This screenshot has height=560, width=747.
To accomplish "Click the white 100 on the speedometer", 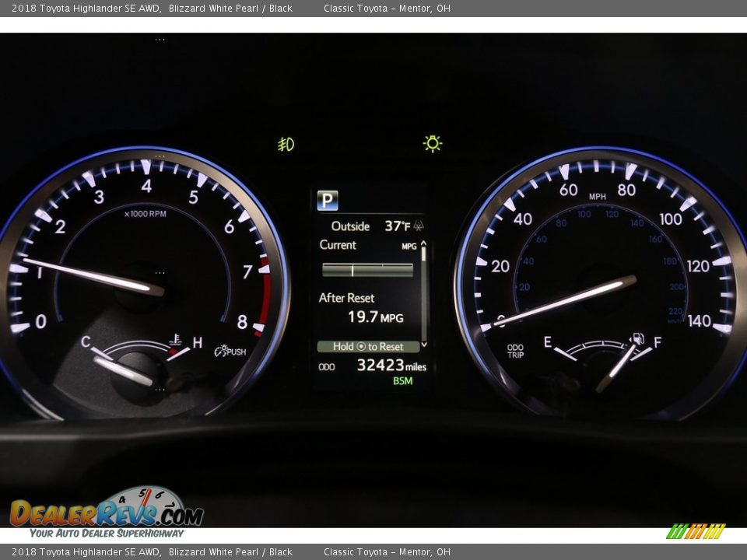I will pos(671,219).
